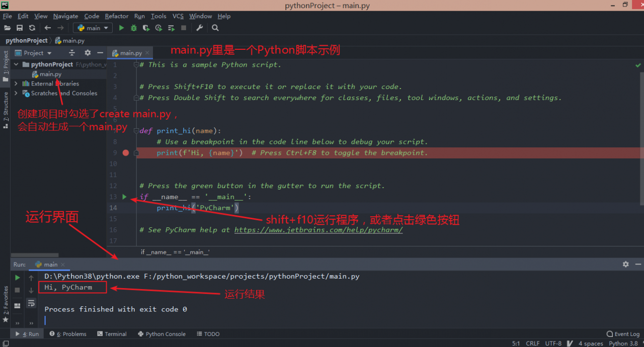Change UTF-8 file encoding in status bar
Image resolution: width=644 pixels, height=347 pixels.
tap(553, 343)
